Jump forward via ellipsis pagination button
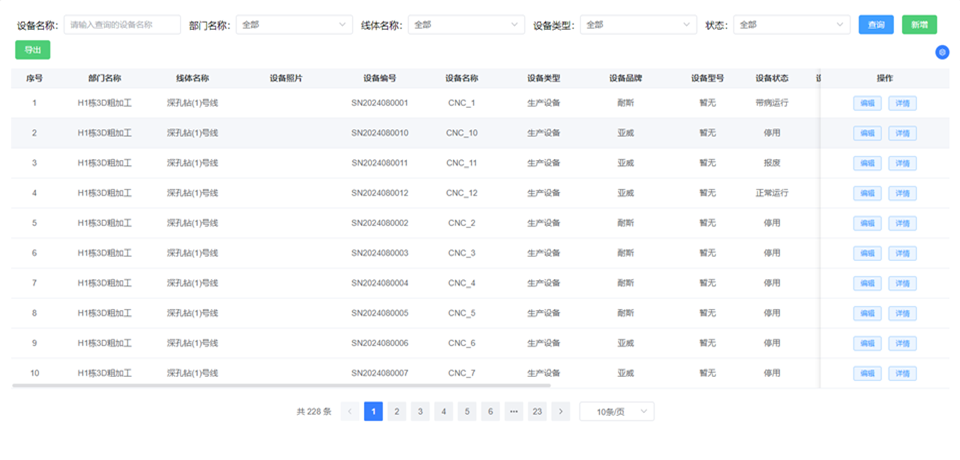Viewport: 960px width, 460px height. tap(514, 412)
